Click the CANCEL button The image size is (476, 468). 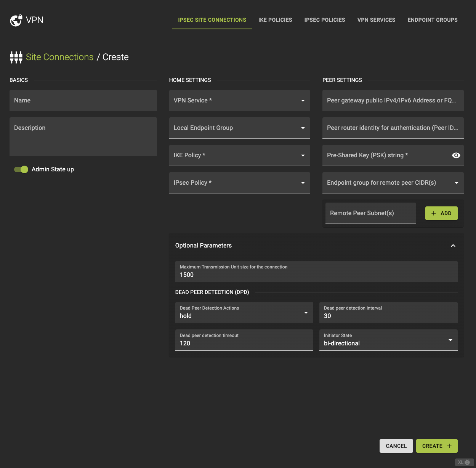click(396, 446)
